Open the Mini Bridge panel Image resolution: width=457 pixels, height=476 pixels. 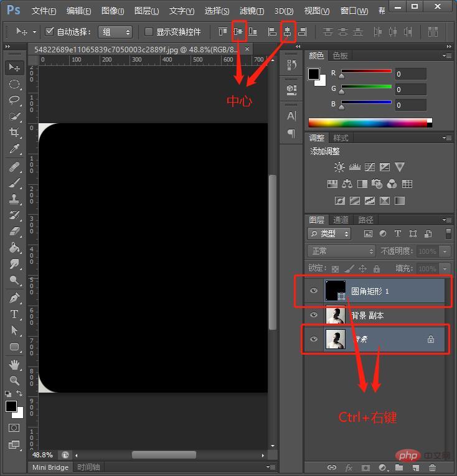coord(50,467)
